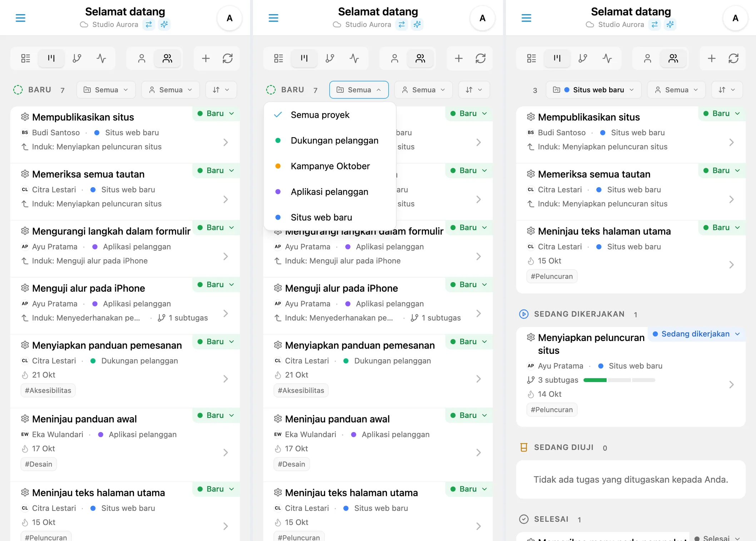Open avatar A in right panel header

(735, 18)
